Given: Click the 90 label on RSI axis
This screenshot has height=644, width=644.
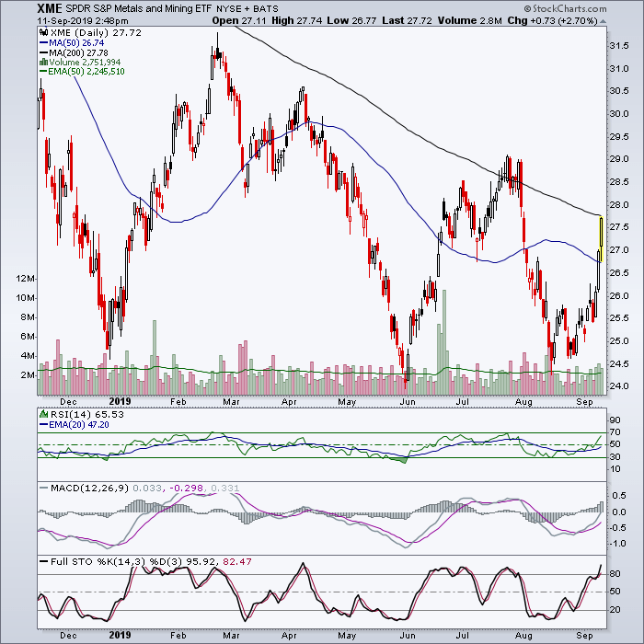Looking at the screenshot, I should click(615, 420).
